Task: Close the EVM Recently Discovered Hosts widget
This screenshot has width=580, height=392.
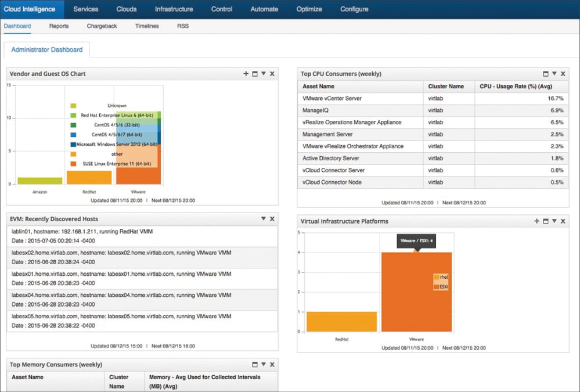Action: click(x=272, y=219)
